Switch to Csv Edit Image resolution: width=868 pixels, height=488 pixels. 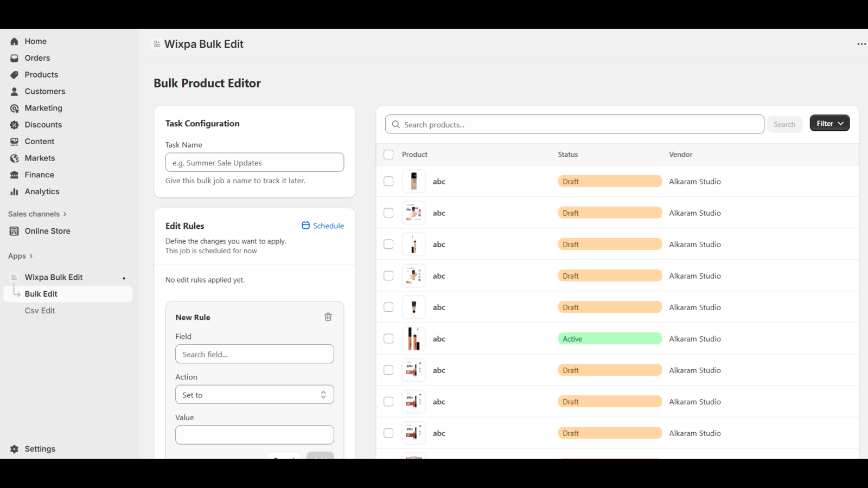40,310
